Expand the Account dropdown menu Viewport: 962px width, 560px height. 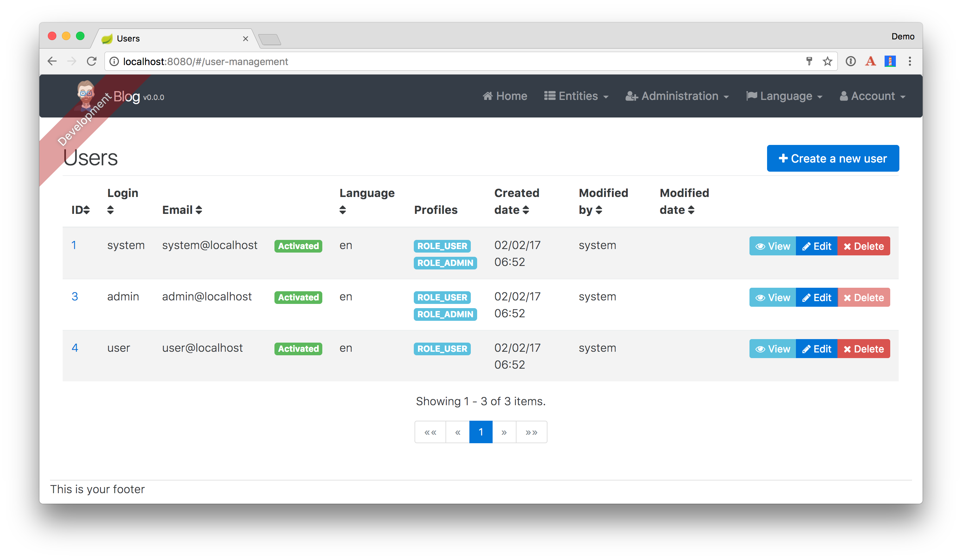[x=872, y=96]
